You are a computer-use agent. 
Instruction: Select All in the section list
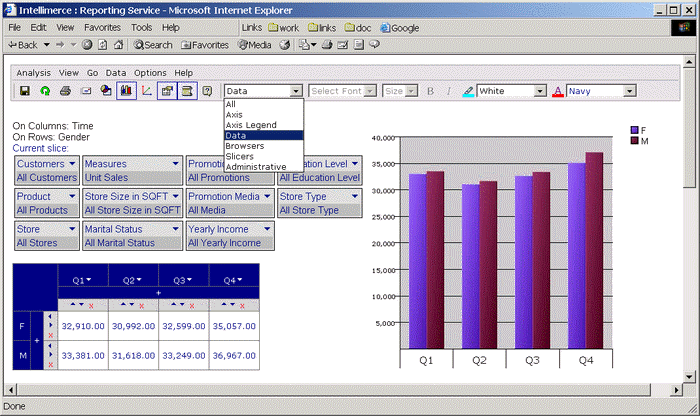264,104
